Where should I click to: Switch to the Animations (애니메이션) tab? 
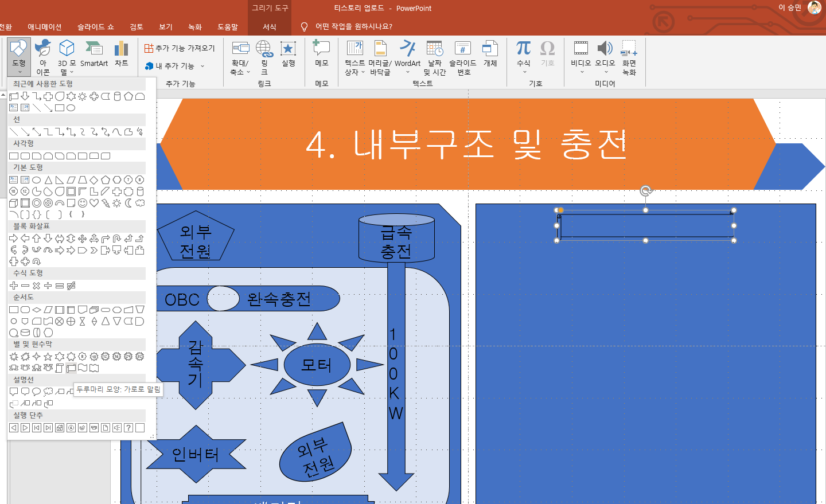point(45,27)
